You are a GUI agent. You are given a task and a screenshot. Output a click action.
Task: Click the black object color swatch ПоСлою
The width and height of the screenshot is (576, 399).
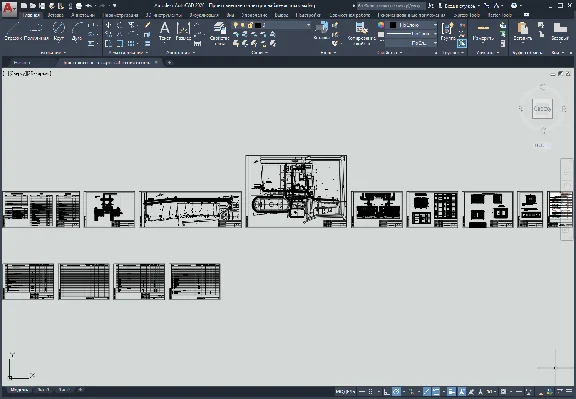pyautogui.click(x=393, y=25)
